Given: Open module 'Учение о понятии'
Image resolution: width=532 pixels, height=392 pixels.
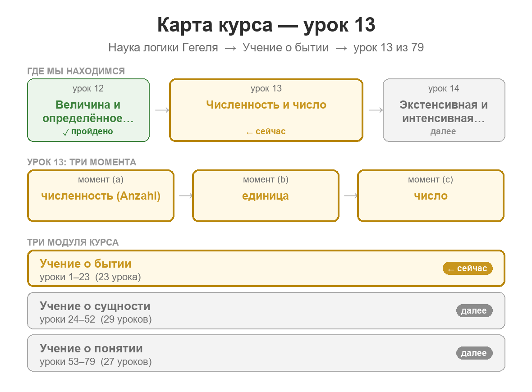Looking at the screenshot, I should tap(266, 353).
